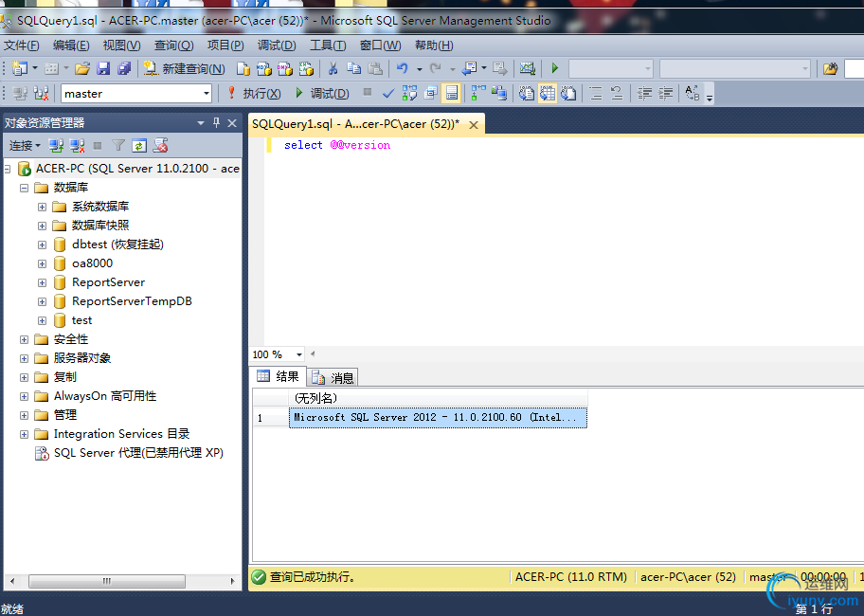
Task: Open the 工具(T) menu
Action: [x=328, y=45]
